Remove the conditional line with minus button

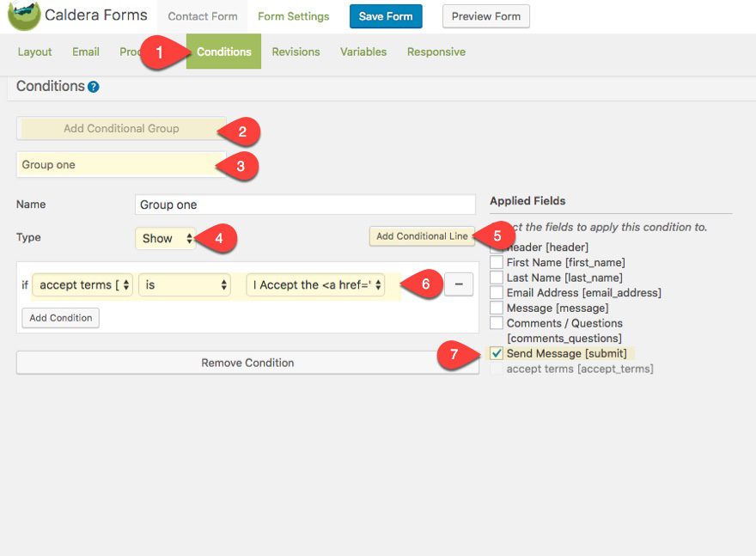click(x=459, y=285)
